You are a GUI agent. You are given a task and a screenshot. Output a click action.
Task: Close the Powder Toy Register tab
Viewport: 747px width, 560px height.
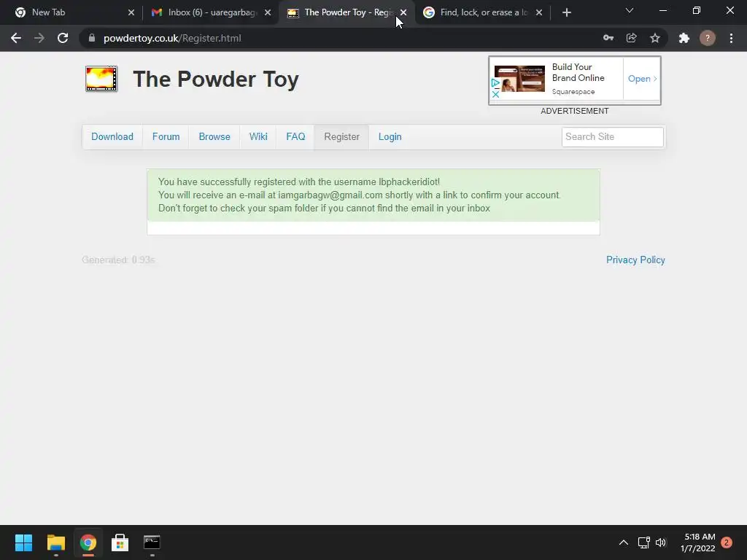403,12
